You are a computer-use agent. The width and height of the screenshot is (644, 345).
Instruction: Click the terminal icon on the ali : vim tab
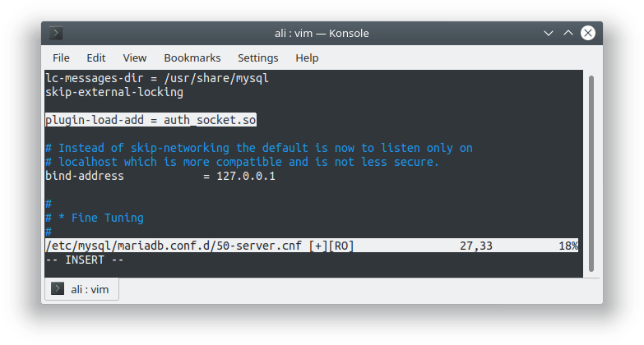click(58, 289)
